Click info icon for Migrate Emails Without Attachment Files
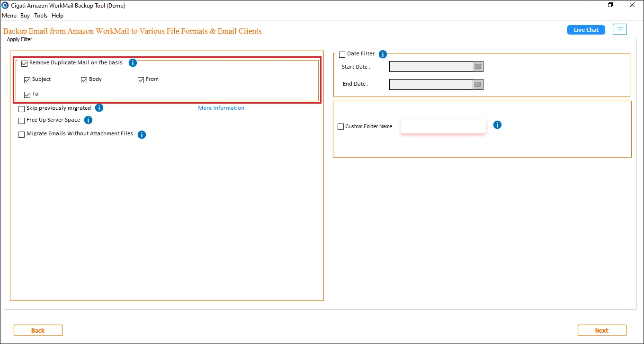Viewport: 644px width, 344px height. (142, 135)
